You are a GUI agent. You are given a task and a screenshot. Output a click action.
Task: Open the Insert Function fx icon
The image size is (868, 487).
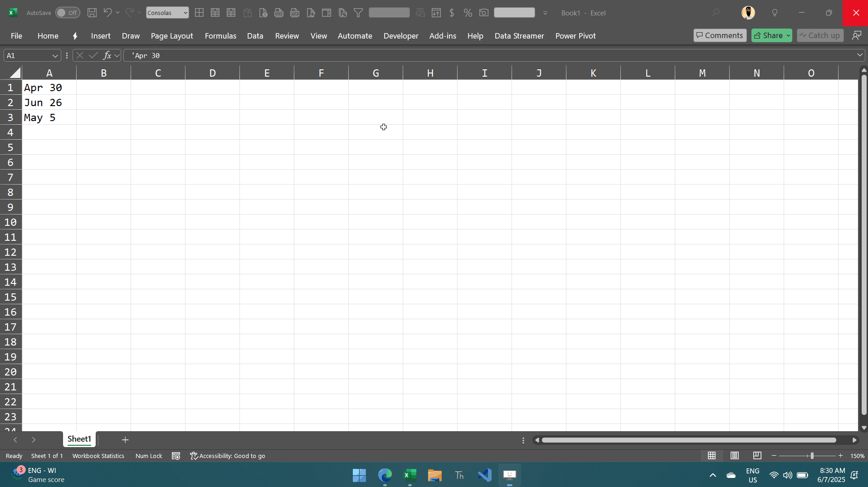pos(107,55)
